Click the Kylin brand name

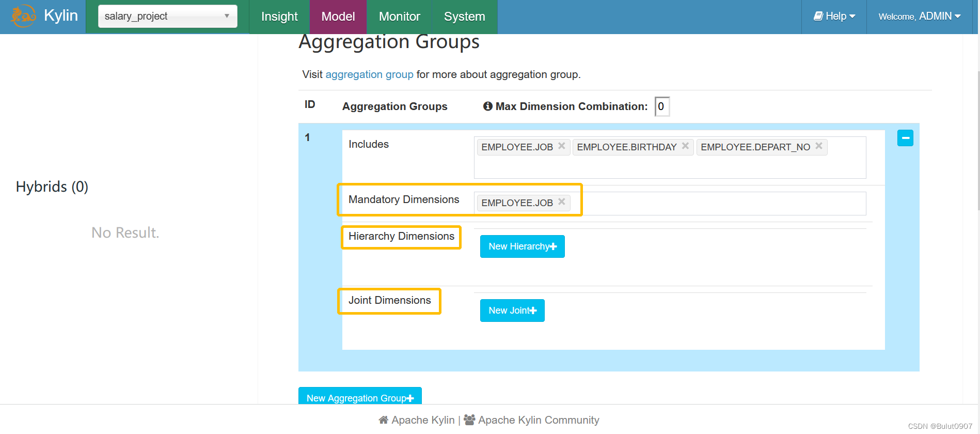(61, 16)
